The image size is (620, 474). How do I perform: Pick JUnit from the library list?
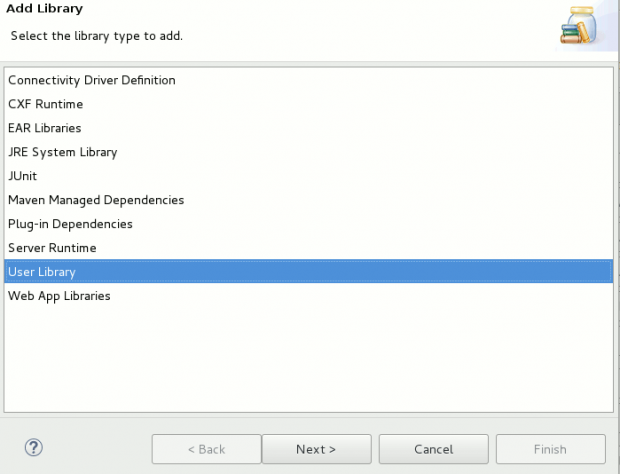[x=308, y=176]
